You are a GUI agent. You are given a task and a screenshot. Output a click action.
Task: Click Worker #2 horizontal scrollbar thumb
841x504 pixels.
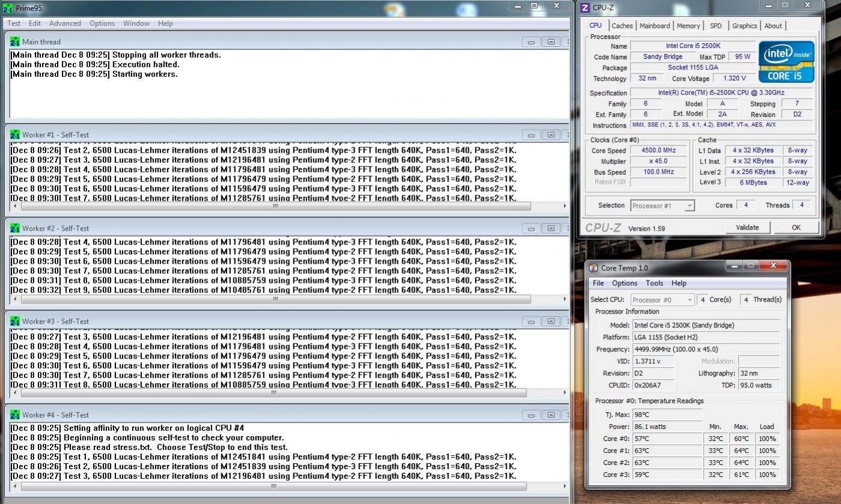coord(275,299)
